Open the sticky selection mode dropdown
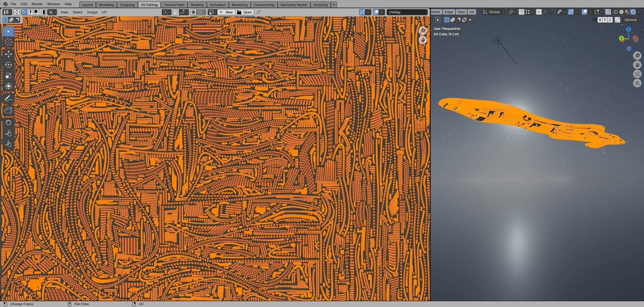The height and width of the screenshot is (307, 644). point(52,12)
